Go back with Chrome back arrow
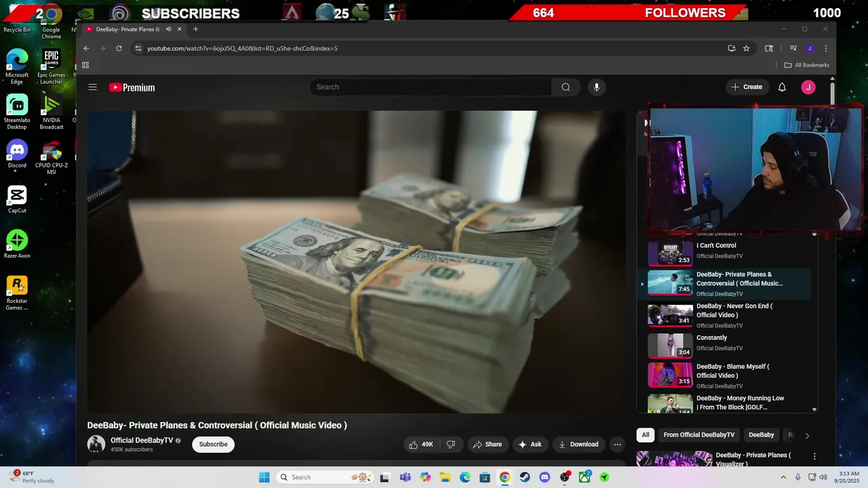868x488 pixels. click(x=86, y=48)
